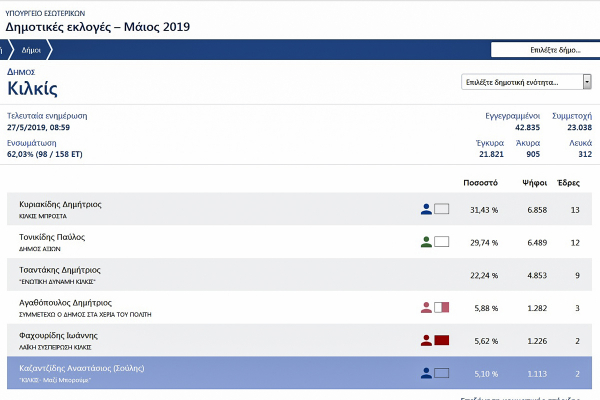This screenshot has height=400, width=600.
Task: Open the 'Επιλέξτε δήμο...' selector
Action: point(544,49)
